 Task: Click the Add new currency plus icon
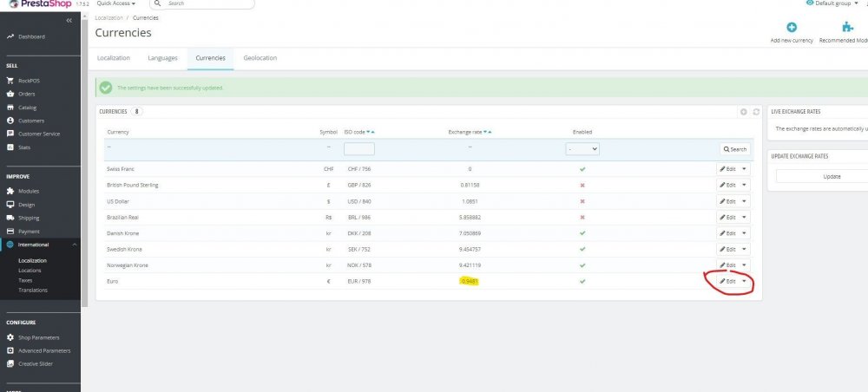click(x=792, y=28)
